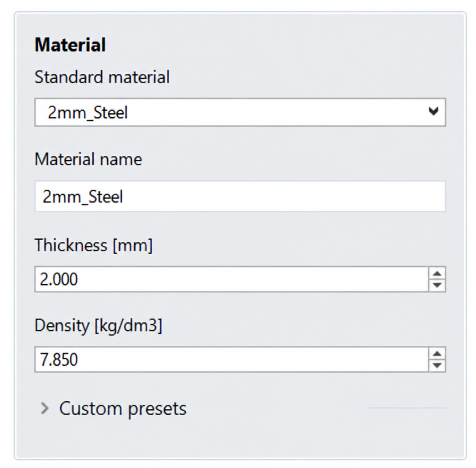Decrease thickness with the down spinner arrow
This screenshot has width=476, height=468.
[437, 285]
